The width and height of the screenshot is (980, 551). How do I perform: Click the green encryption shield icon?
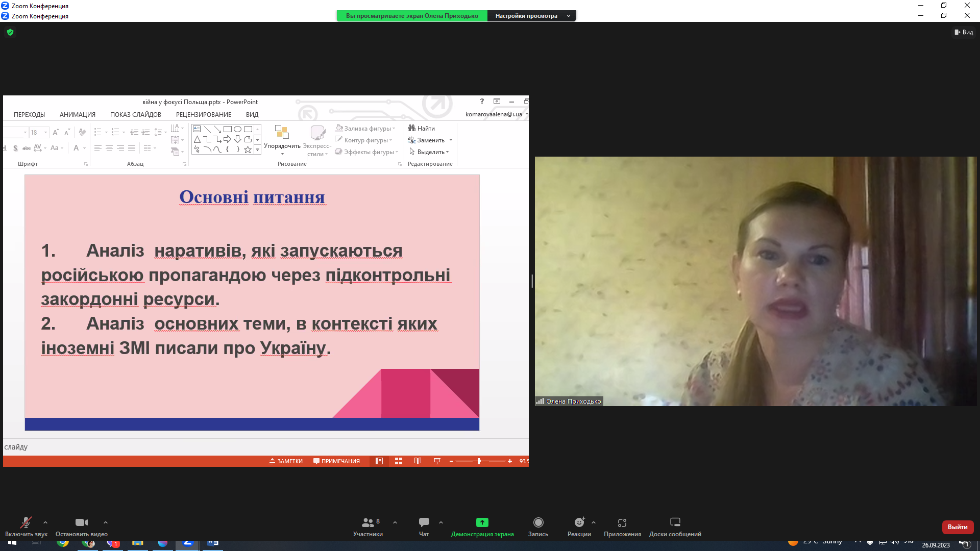[10, 32]
